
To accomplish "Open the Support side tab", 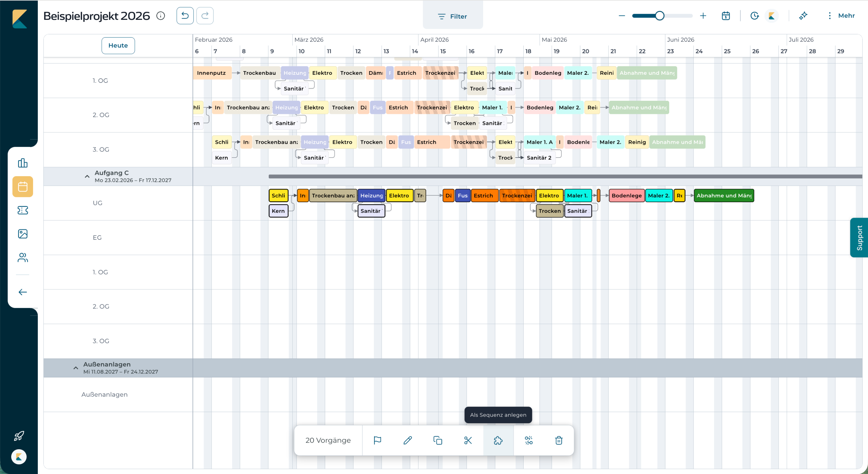I will (859, 238).
